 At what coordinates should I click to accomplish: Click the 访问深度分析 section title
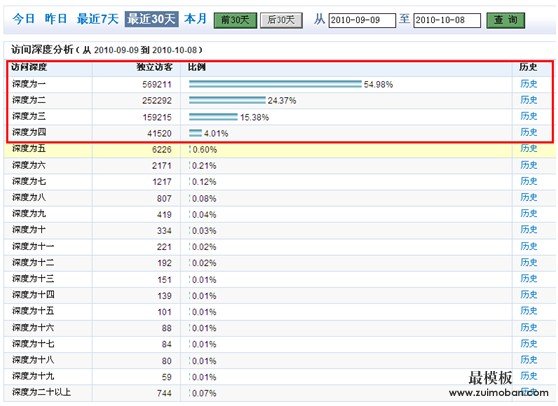click(x=42, y=49)
